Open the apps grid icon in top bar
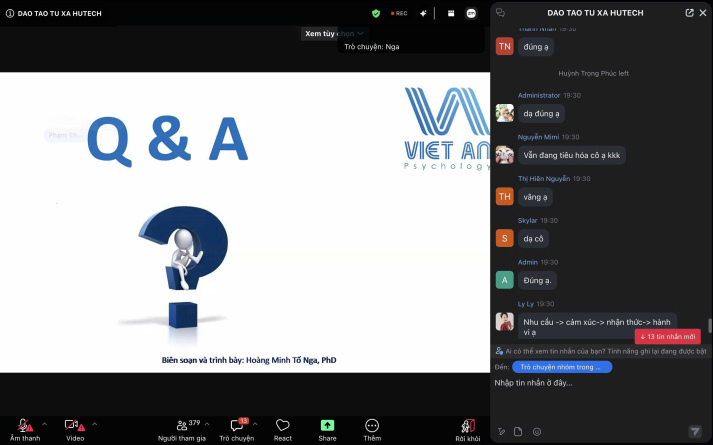 (451, 14)
